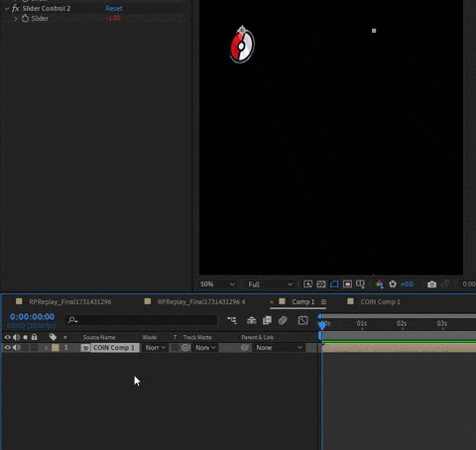This screenshot has width=476, height=450.
Task: Expand the Slider property twirl arrow
Action: point(16,19)
